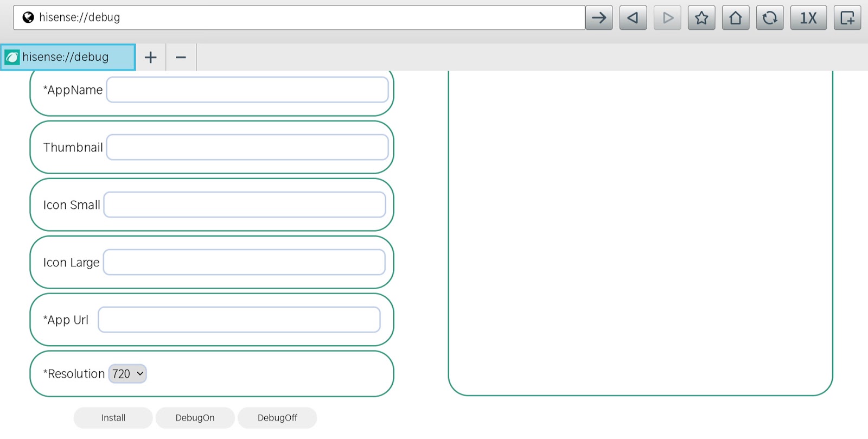Enable debugging with DebugOn button
This screenshot has height=439, width=868.
click(195, 418)
